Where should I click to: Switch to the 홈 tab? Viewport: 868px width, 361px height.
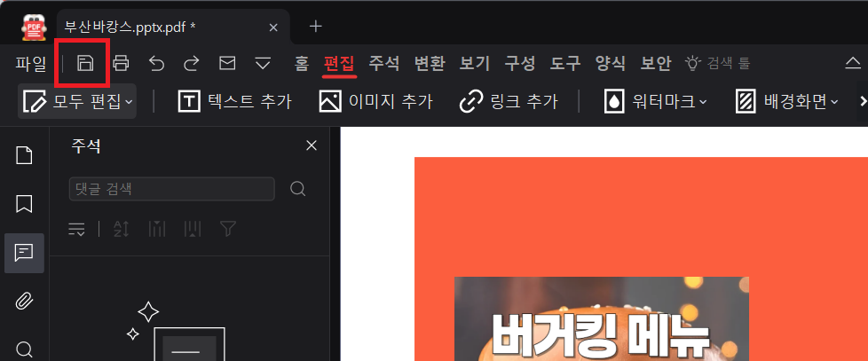(x=302, y=64)
